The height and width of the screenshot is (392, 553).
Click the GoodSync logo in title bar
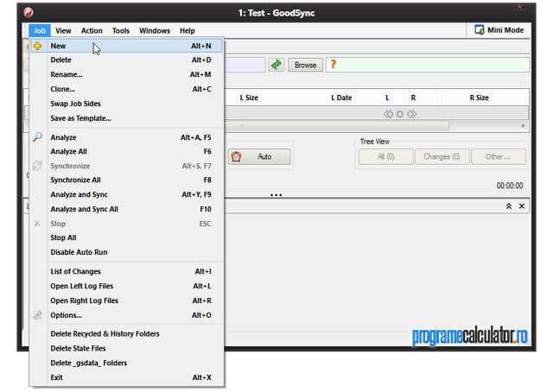click(29, 13)
